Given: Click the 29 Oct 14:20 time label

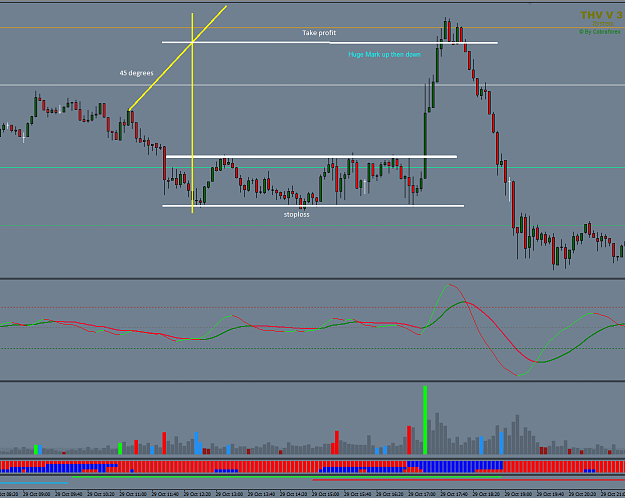Looking at the screenshot, I should click(x=294, y=494).
